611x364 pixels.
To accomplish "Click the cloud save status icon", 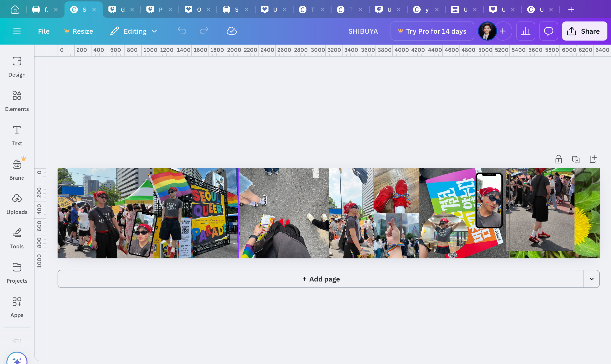I will click(x=231, y=31).
